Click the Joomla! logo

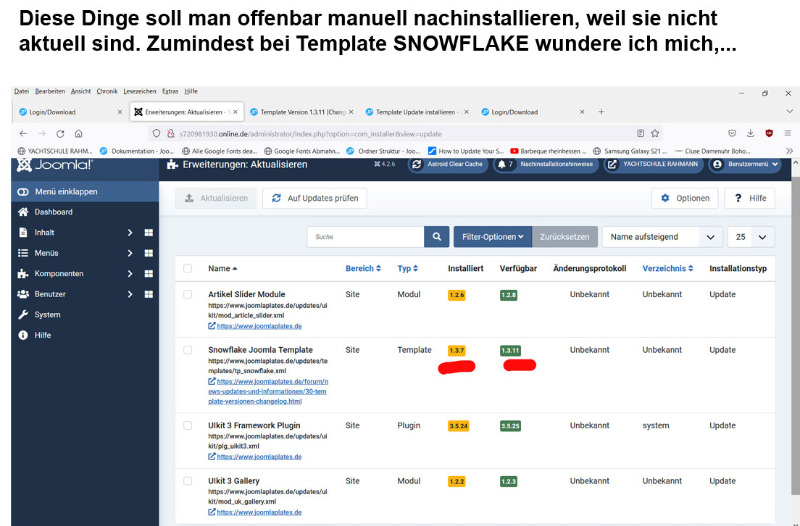pos(55,165)
